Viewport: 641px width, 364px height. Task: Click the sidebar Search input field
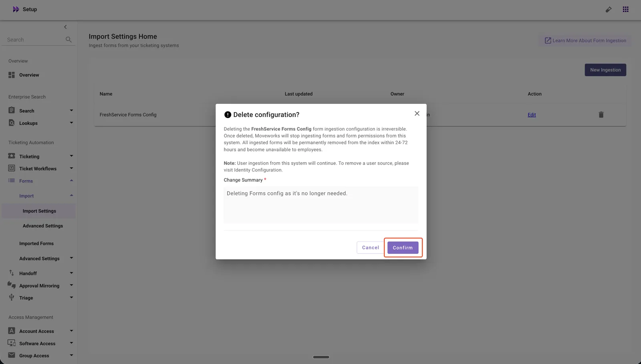[x=35, y=40]
